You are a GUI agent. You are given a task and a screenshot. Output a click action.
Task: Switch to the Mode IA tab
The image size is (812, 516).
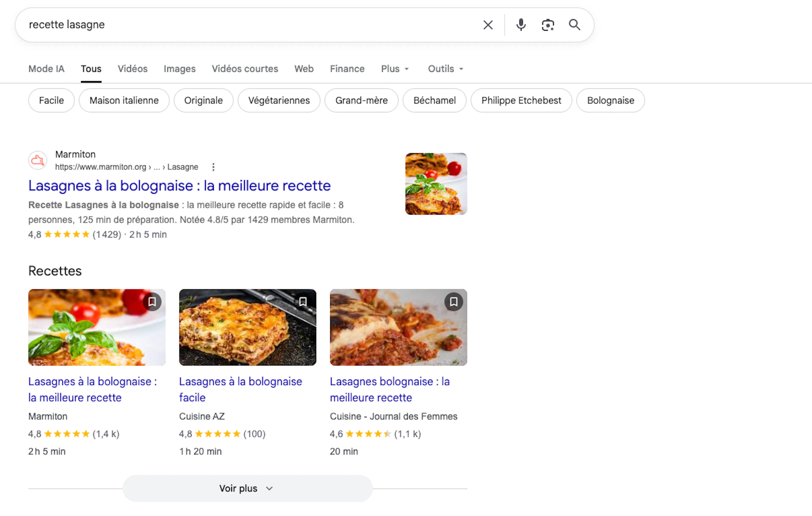(47, 69)
